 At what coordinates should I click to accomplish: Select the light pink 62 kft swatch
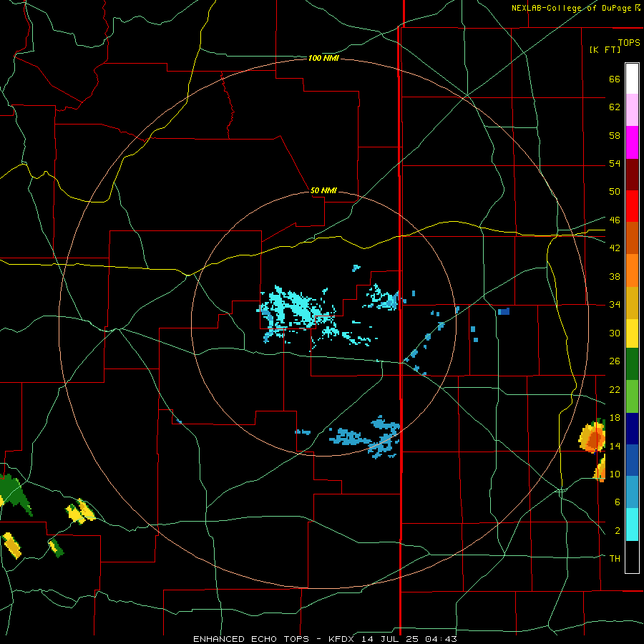tap(632, 110)
